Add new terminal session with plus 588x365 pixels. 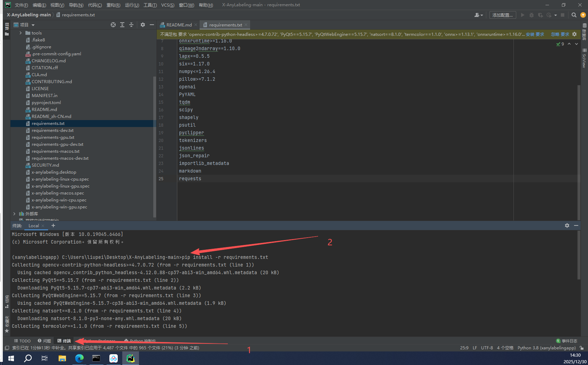tap(53, 225)
